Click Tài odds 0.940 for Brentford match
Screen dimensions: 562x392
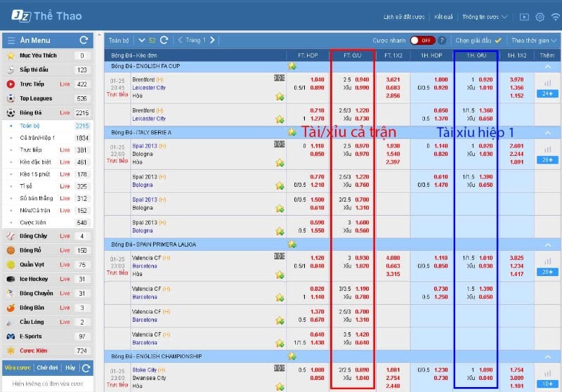[x=362, y=79]
